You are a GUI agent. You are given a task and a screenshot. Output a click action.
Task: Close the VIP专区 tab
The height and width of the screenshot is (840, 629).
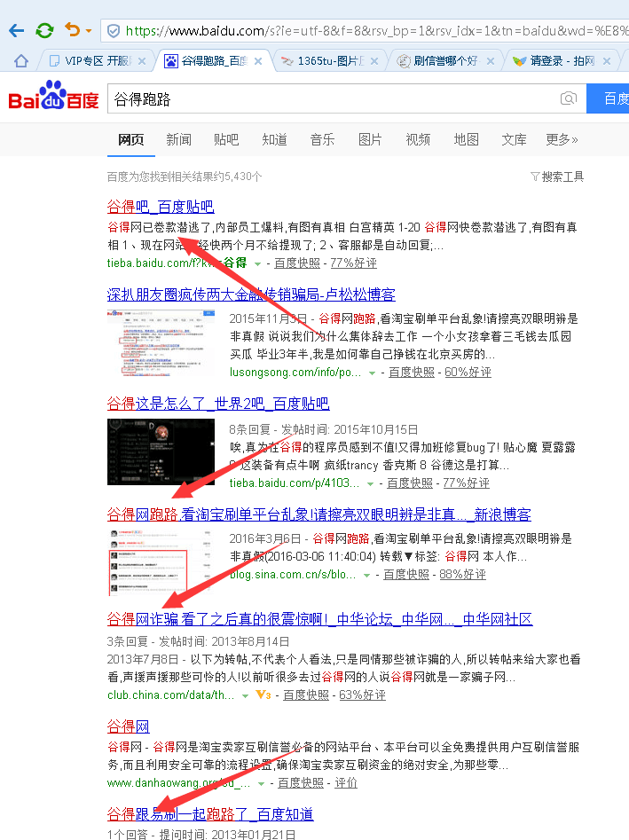pos(142,61)
